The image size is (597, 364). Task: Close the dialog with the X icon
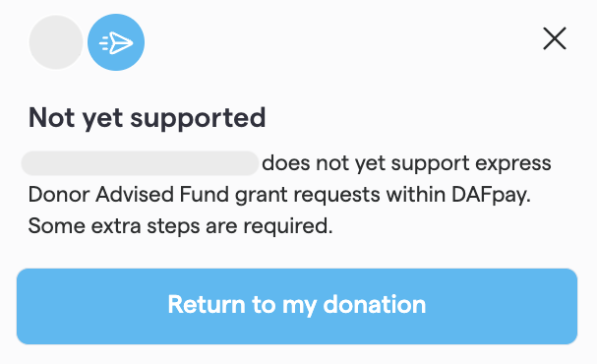point(555,38)
